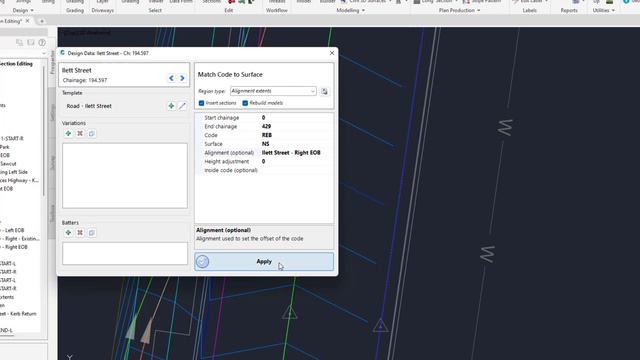Select the Kerb Return tree item
Image resolution: width=640 pixels, height=360 pixels.
click(x=18, y=314)
